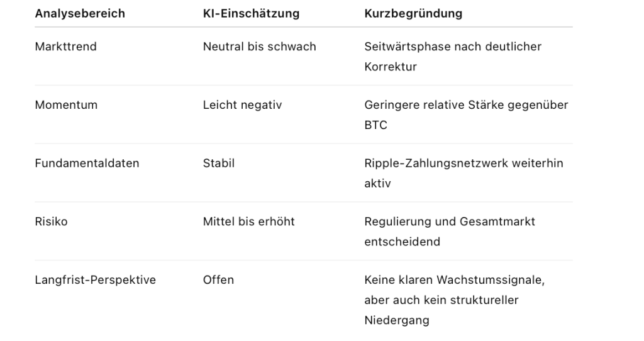Click the Kurzbegründung column header
The image size is (644, 341).
pyautogui.click(x=413, y=13)
